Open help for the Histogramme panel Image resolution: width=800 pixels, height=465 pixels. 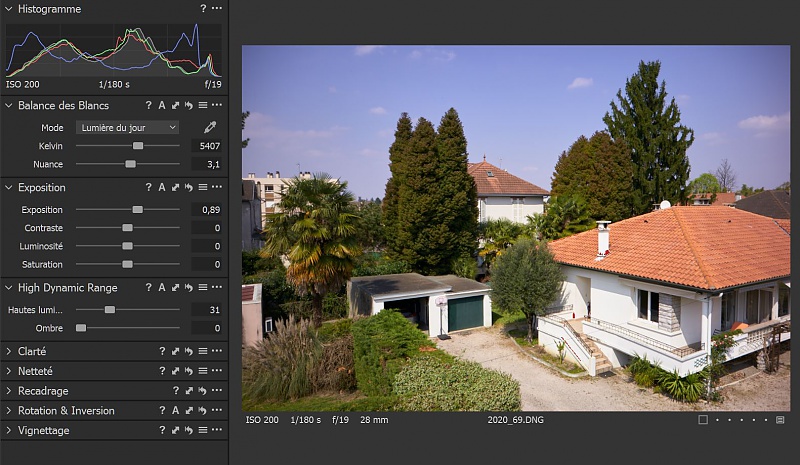(203, 9)
